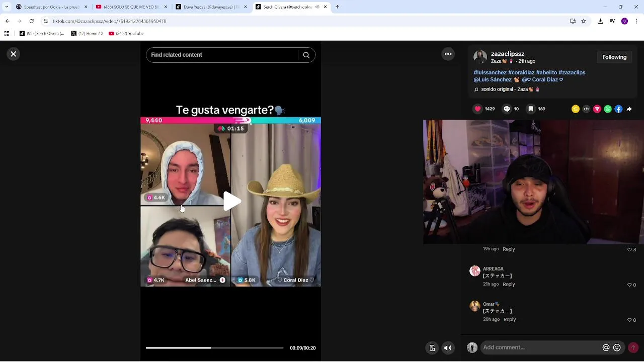This screenshot has height=362, width=644.
Task: Click the ARREAGA username
Action: pos(493,269)
